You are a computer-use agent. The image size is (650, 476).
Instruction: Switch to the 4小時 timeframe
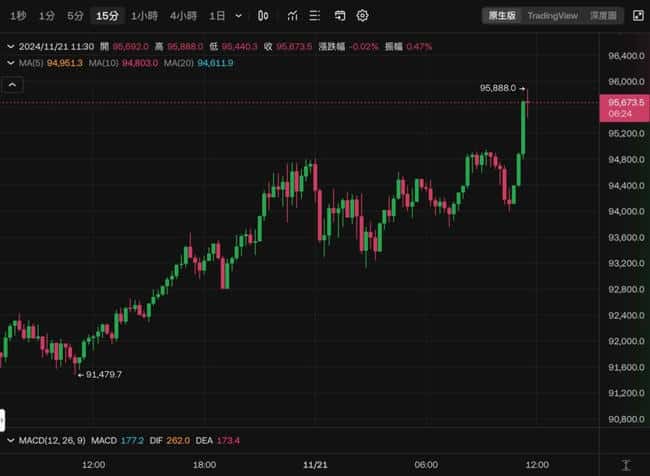click(x=183, y=16)
